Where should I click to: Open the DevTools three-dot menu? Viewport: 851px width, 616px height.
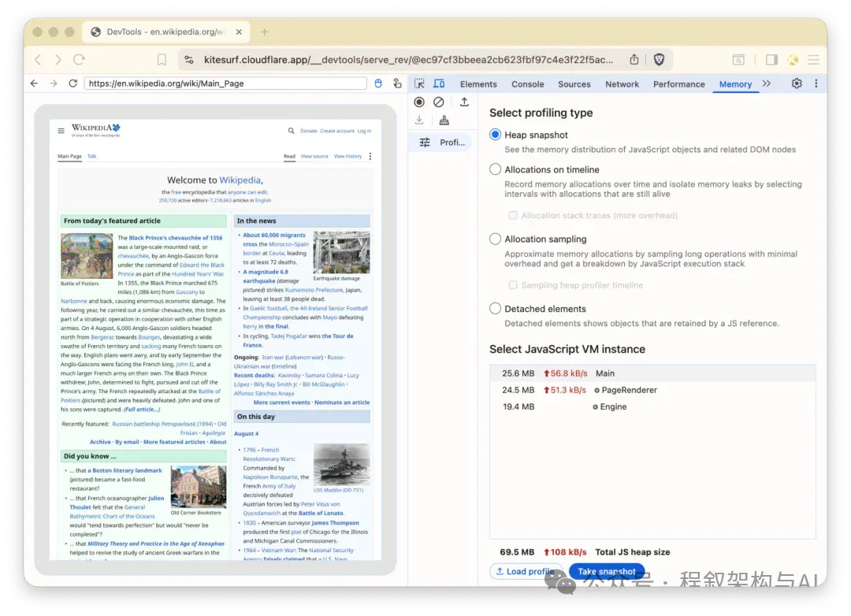pyautogui.click(x=816, y=83)
